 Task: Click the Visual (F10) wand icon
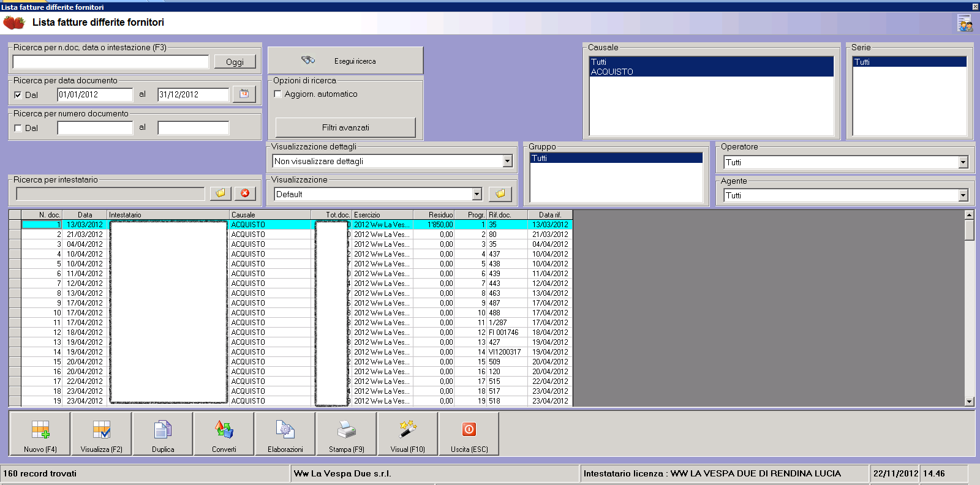(x=408, y=434)
